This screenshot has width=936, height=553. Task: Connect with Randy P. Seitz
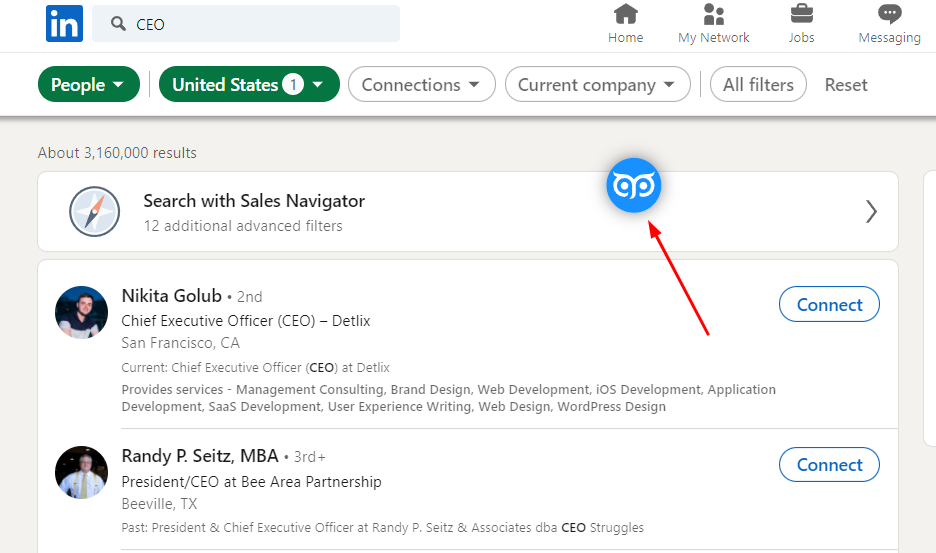pyautogui.click(x=829, y=465)
